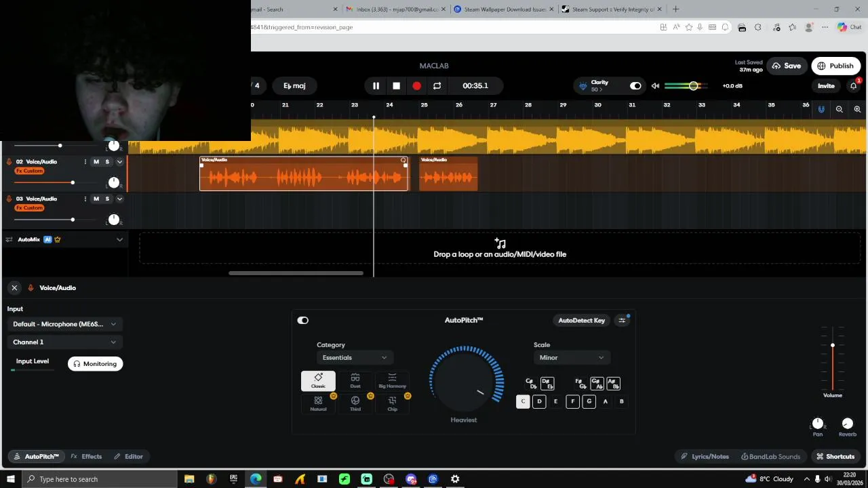
Task: Start recording with the red record button
Action: [x=416, y=86]
